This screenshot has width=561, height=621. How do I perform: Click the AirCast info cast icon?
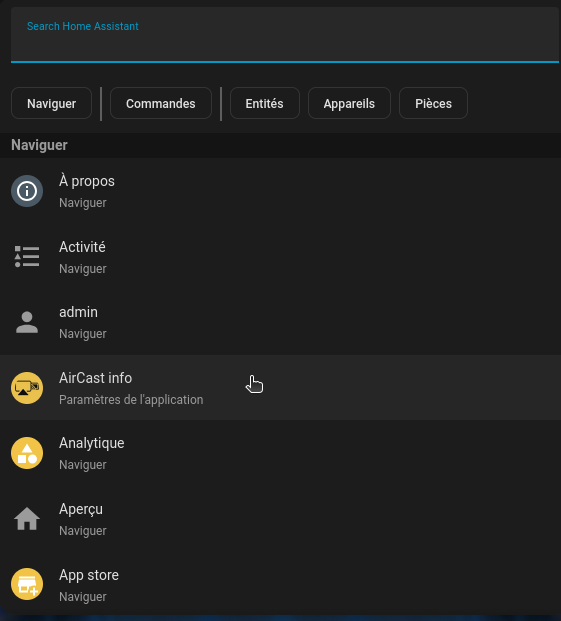pyautogui.click(x=27, y=388)
